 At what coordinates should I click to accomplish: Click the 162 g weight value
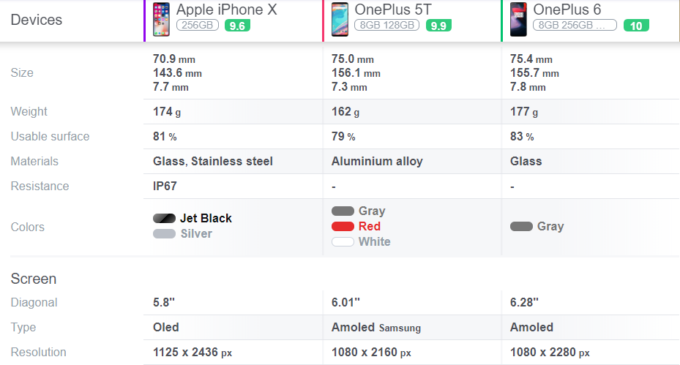(x=345, y=112)
